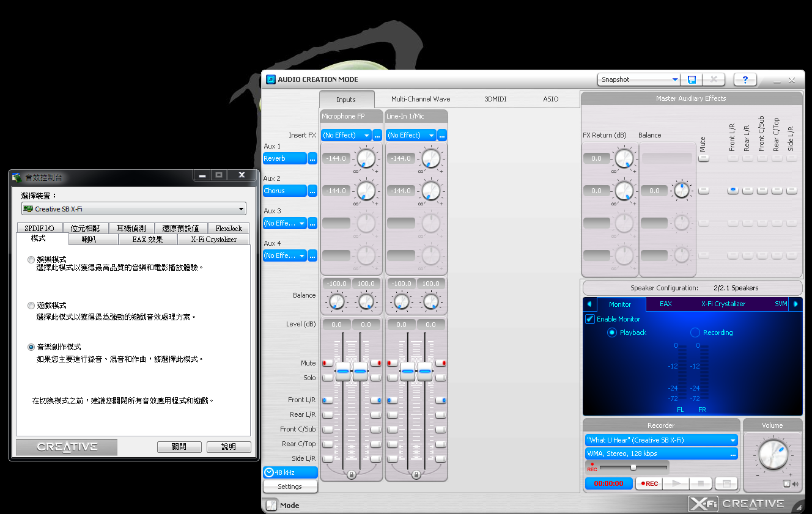Open the EAX 效果 tab in 音效控制台

148,240
